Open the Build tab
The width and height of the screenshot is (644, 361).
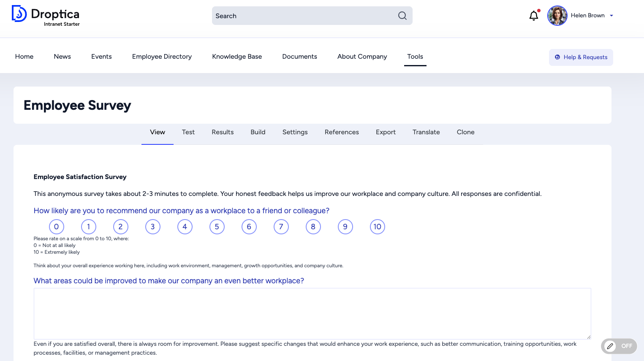(x=258, y=132)
